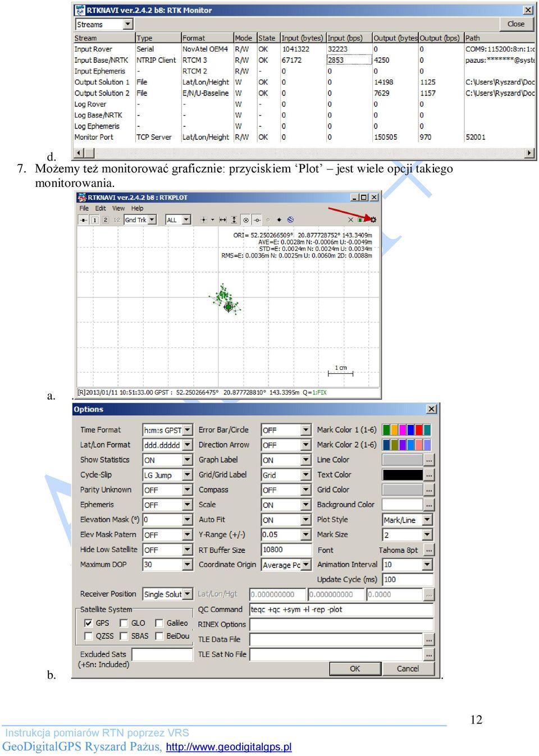Click the center-on-origin crosshair icon
The width and height of the screenshot is (539, 756).
click(204, 219)
